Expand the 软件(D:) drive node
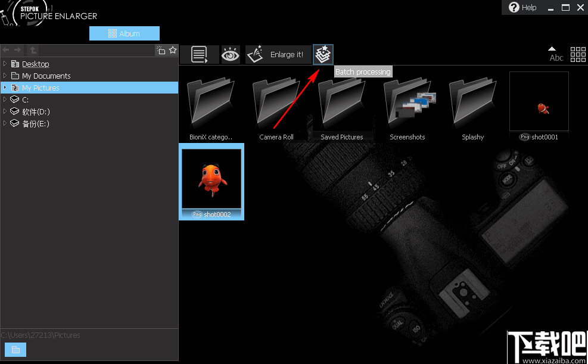588x364 pixels. click(5, 111)
